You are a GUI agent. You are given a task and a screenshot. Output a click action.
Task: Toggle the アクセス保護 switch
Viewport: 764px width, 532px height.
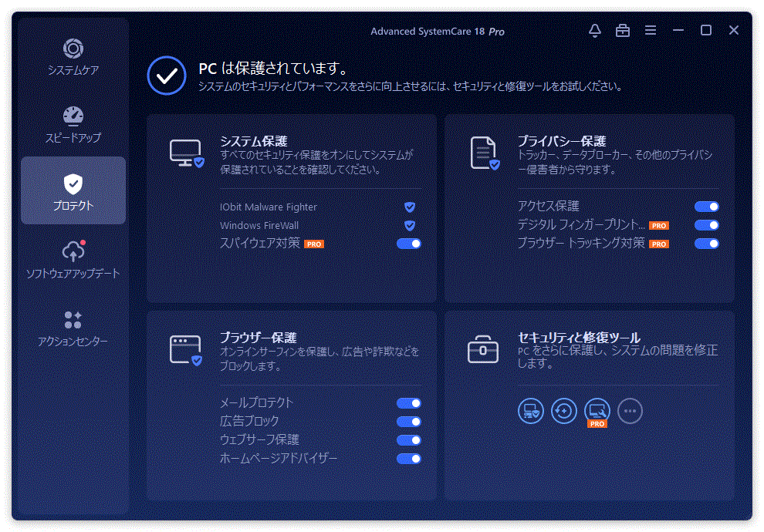pyautogui.click(x=706, y=207)
